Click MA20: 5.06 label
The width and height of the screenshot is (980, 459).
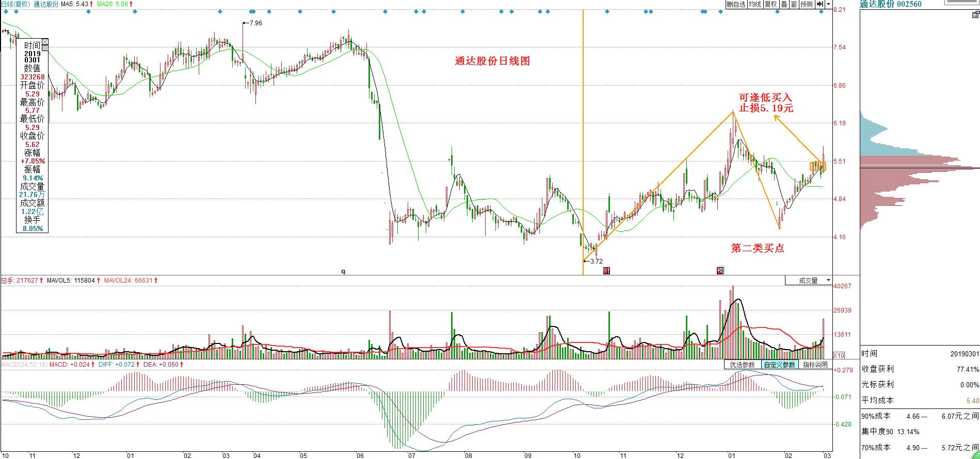point(111,4)
